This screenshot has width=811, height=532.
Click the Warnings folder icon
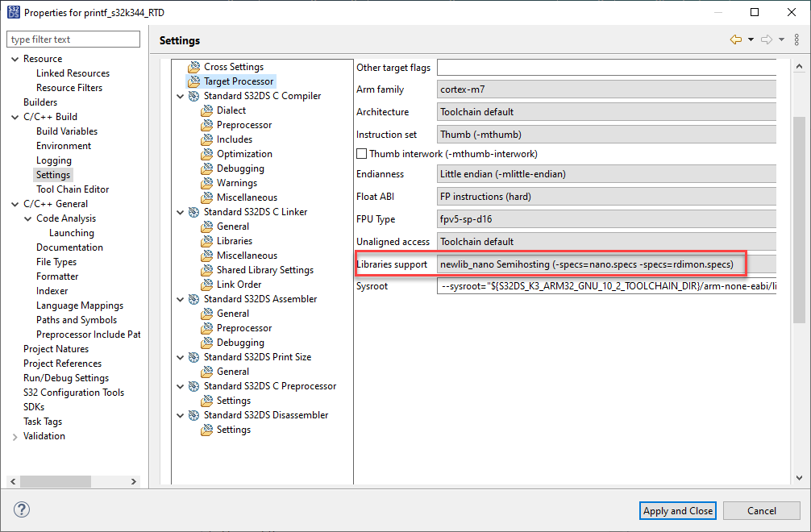pyautogui.click(x=207, y=182)
